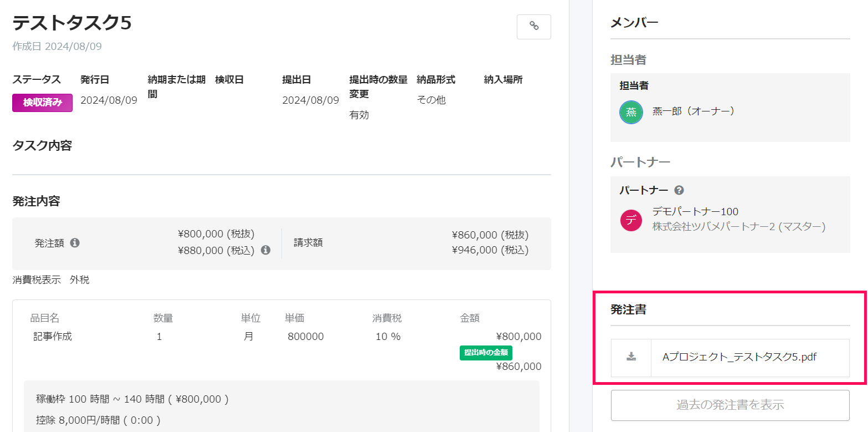Click the 発注書 section heading
This screenshot has width=868, height=432.
coord(628,310)
